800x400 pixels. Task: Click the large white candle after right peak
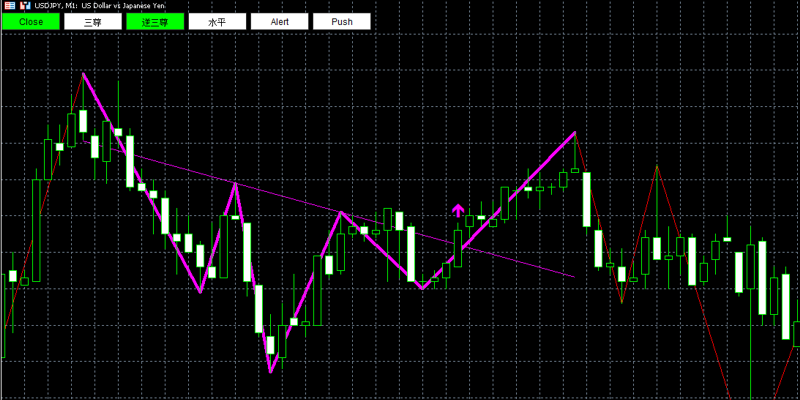coord(587,199)
